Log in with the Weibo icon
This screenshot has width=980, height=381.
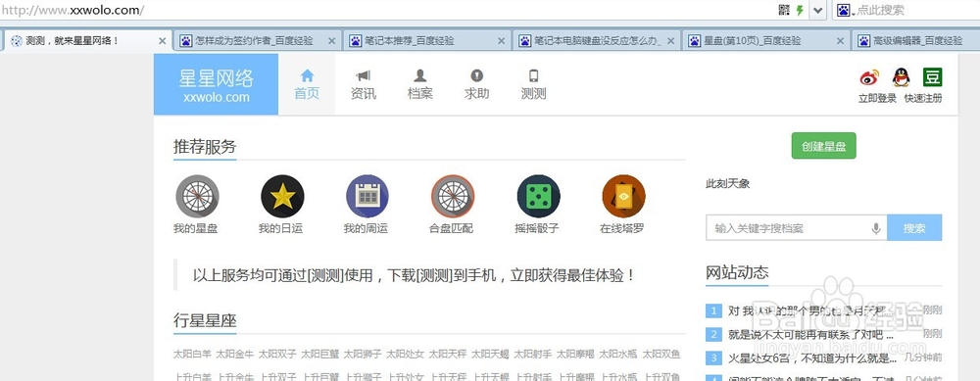coord(869,77)
